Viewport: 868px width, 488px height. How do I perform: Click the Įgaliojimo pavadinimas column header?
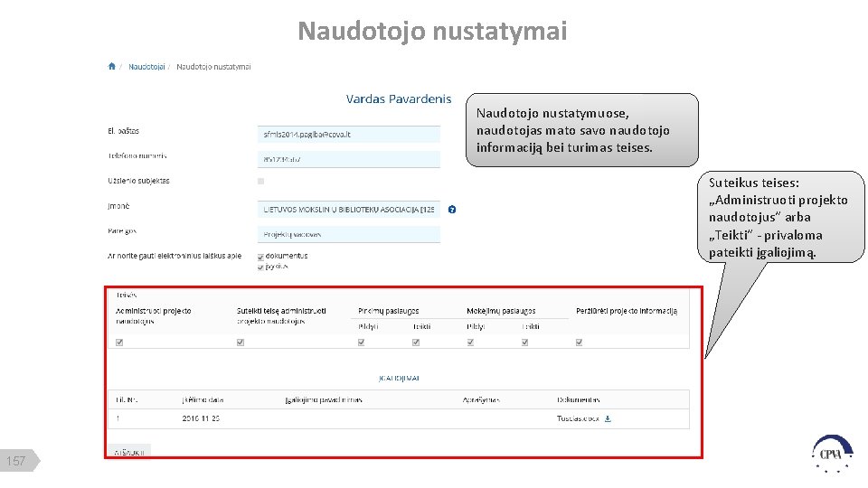click(324, 400)
